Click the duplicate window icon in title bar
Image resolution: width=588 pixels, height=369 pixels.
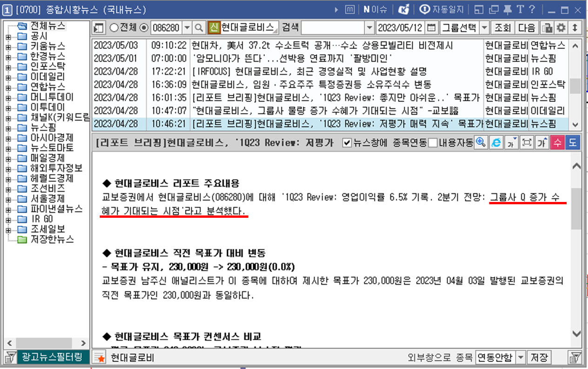(x=494, y=9)
